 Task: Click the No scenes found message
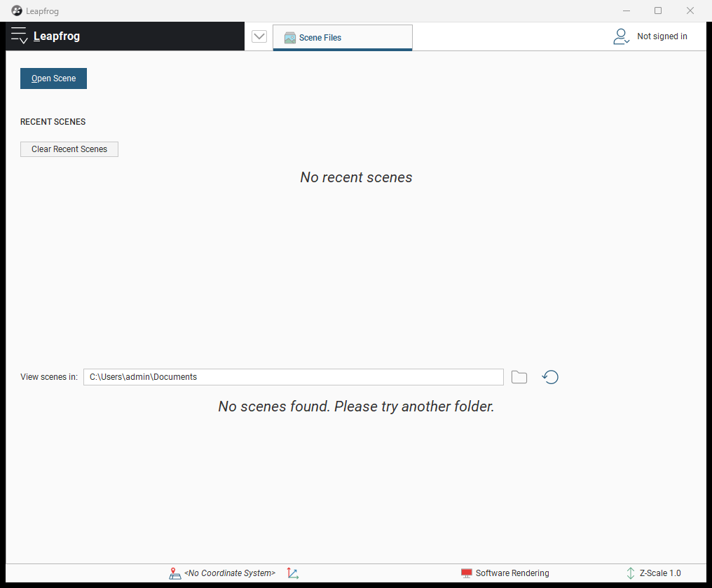coord(356,406)
